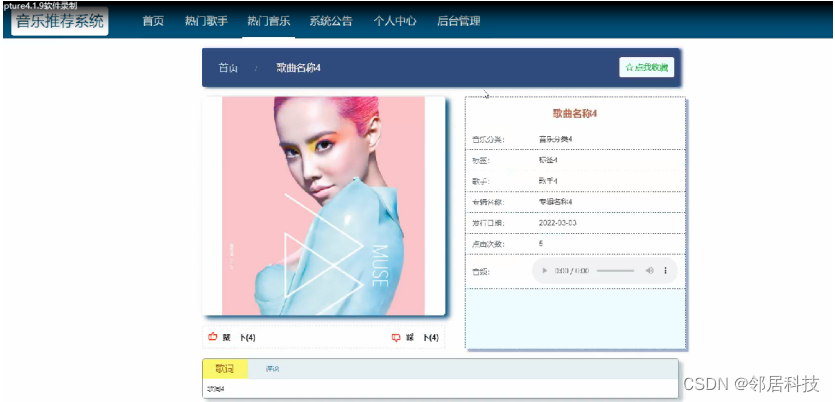Click the red thumbs-up like icon

pyautogui.click(x=213, y=337)
